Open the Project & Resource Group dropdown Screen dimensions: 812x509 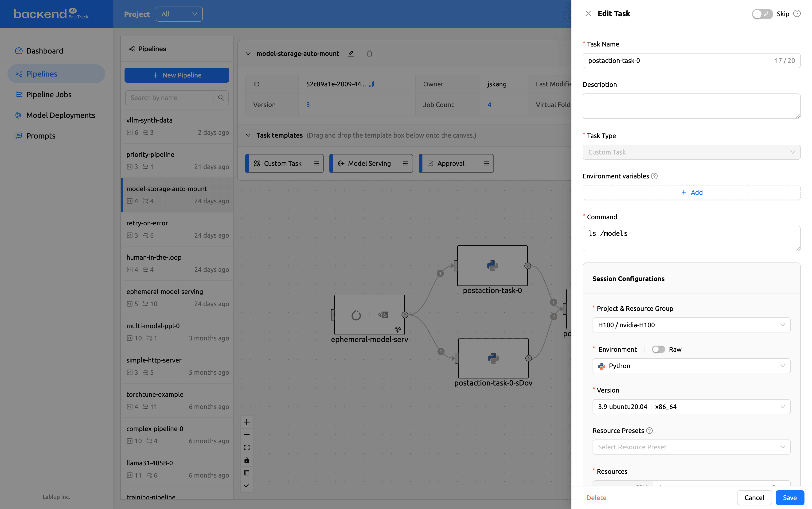(691, 325)
